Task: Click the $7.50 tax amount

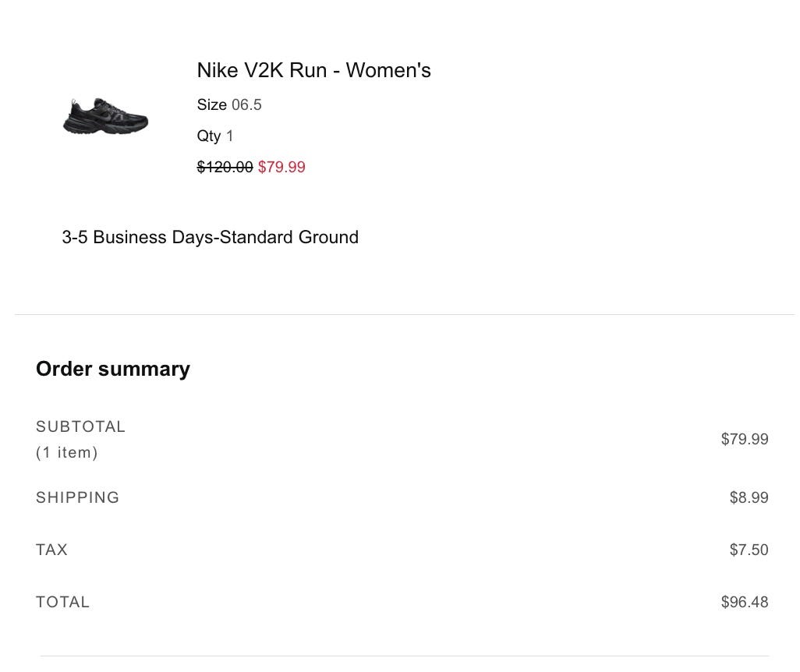Action: 749,550
